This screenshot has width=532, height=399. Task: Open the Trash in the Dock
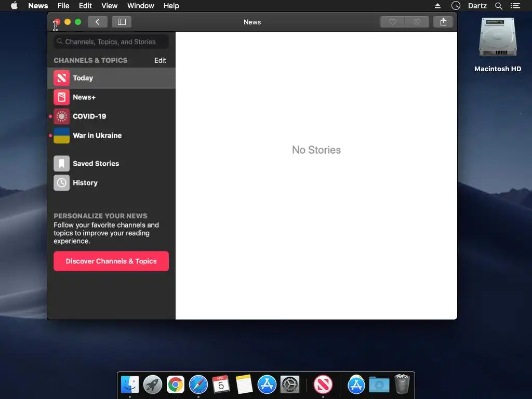(402, 384)
